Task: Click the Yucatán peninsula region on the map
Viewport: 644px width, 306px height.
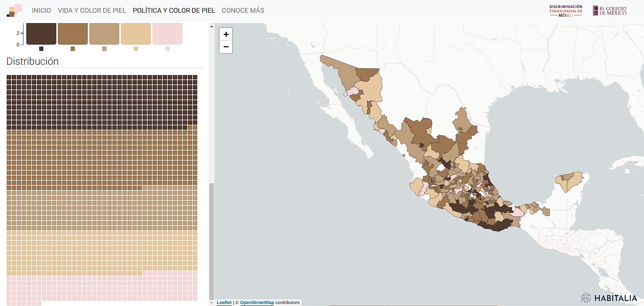Action: tap(570, 181)
